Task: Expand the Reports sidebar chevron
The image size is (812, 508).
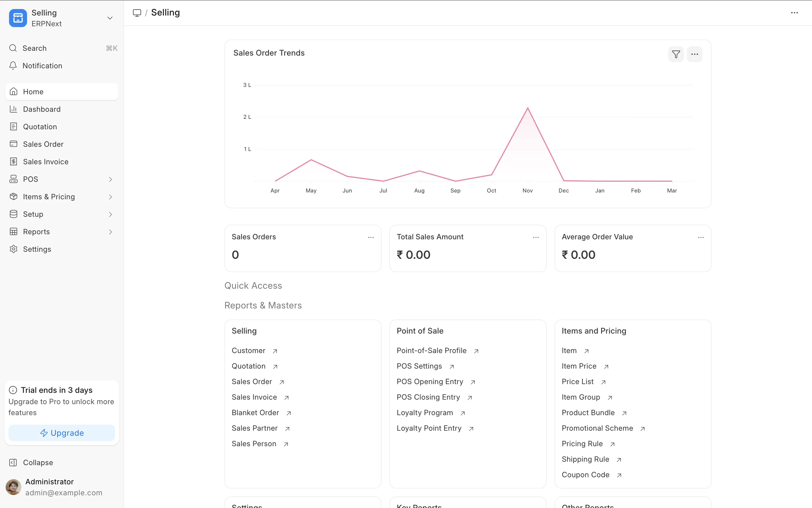Action: (x=111, y=232)
